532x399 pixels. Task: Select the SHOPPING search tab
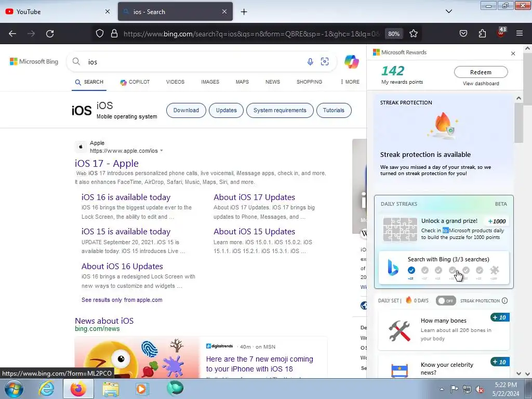click(309, 82)
